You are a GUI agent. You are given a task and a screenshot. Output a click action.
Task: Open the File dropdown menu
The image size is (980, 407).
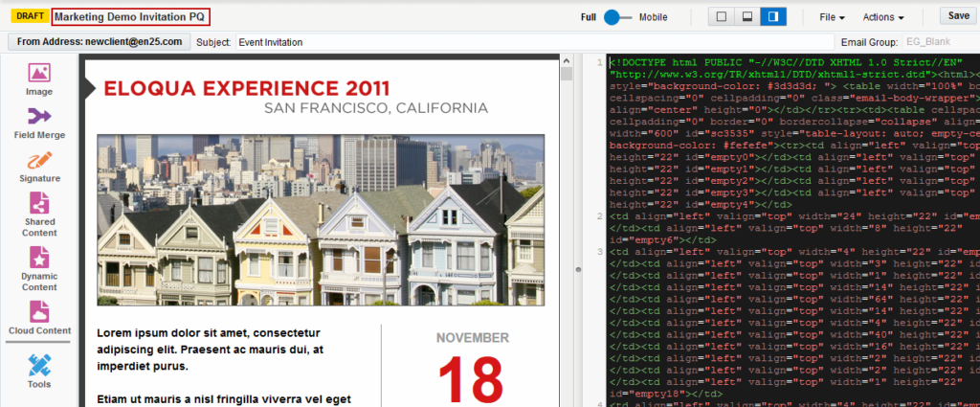[x=832, y=17]
